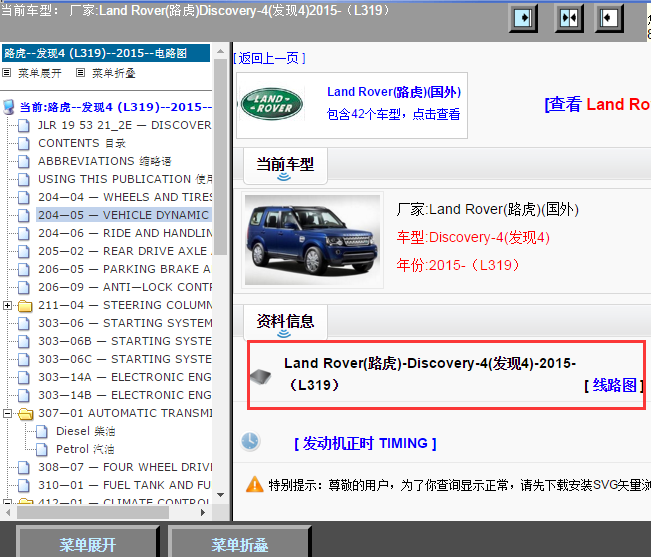Click the tree vertical scrollbar thumb
651x557 pixels.
click(x=220, y=157)
